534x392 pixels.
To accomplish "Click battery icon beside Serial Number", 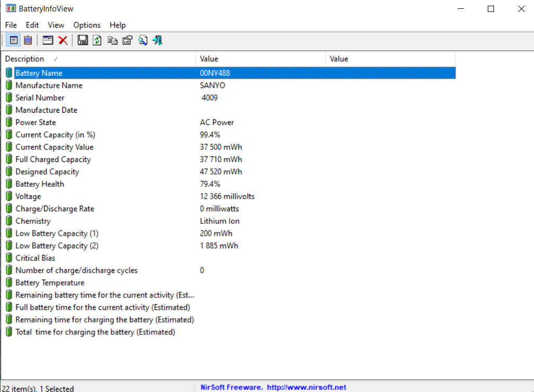I will (x=9, y=98).
